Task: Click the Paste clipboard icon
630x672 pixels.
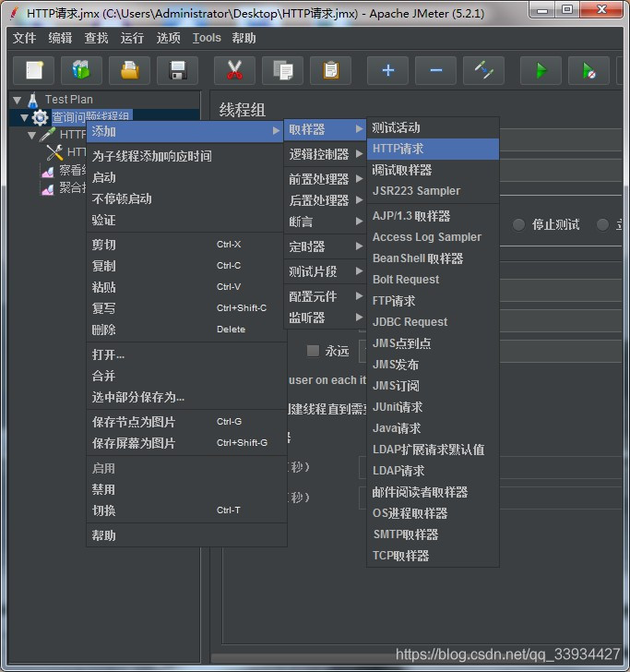Action: click(x=330, y=70)
